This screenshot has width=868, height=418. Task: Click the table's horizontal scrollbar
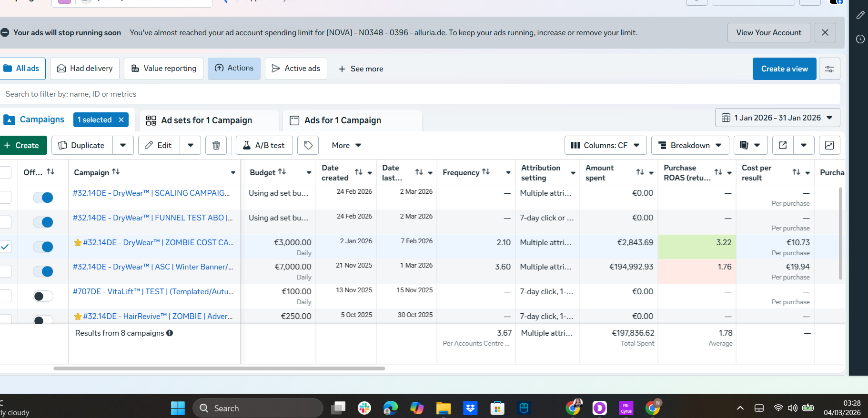219,368
